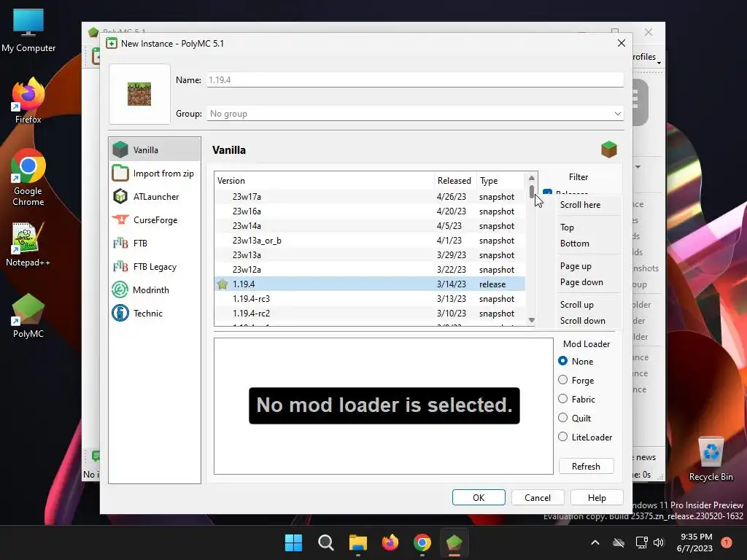747x560 pixels.
Task: Click PolyMC taskbar icon
Action: point(454,542)
